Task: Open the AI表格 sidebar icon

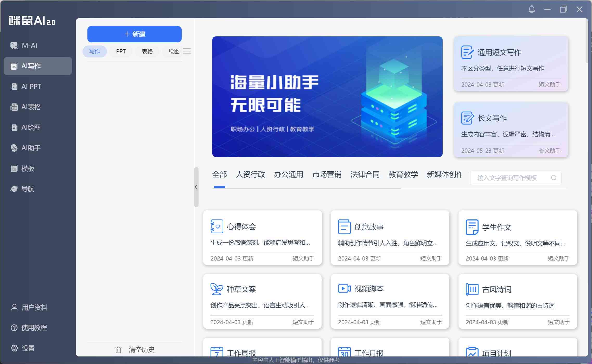Action: tap(14, 107)
